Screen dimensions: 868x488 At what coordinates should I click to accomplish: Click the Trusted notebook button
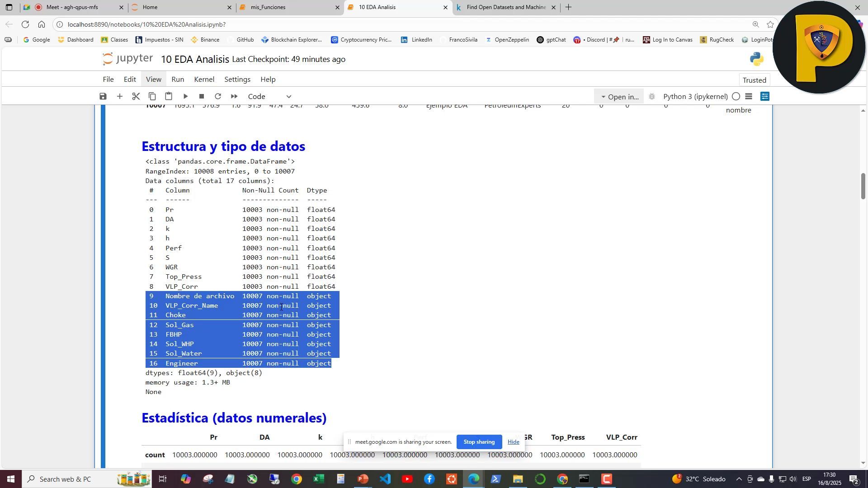[x=755, y=80]
